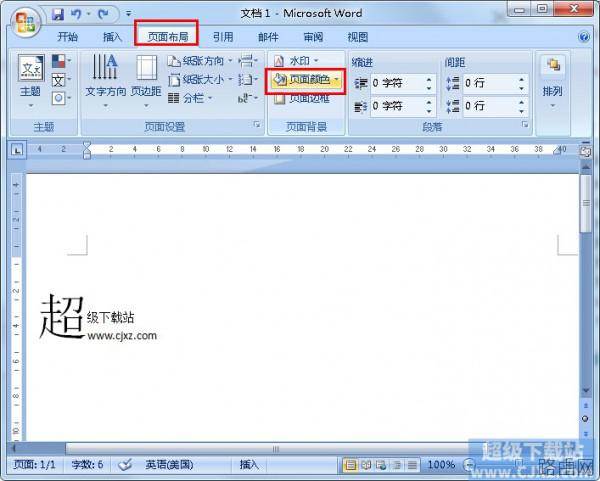
Task: Open the hyphenation icon menu
Action: pos(248,98)
